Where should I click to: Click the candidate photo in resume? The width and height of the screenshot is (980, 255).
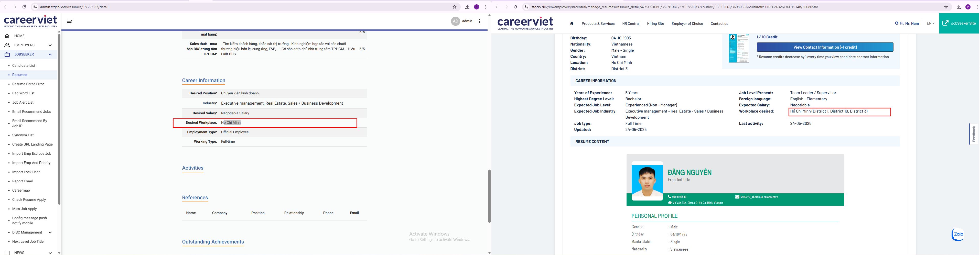(647, 181)
